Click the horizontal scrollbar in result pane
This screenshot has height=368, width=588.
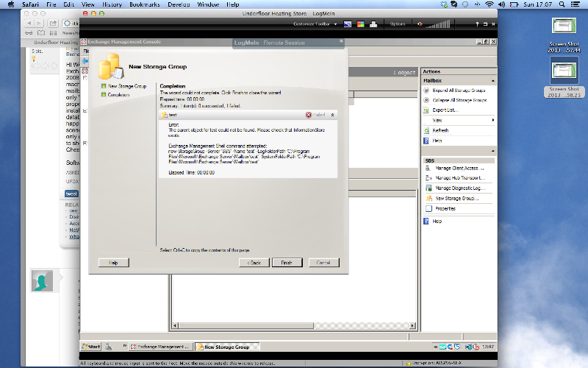coord(246,325)
